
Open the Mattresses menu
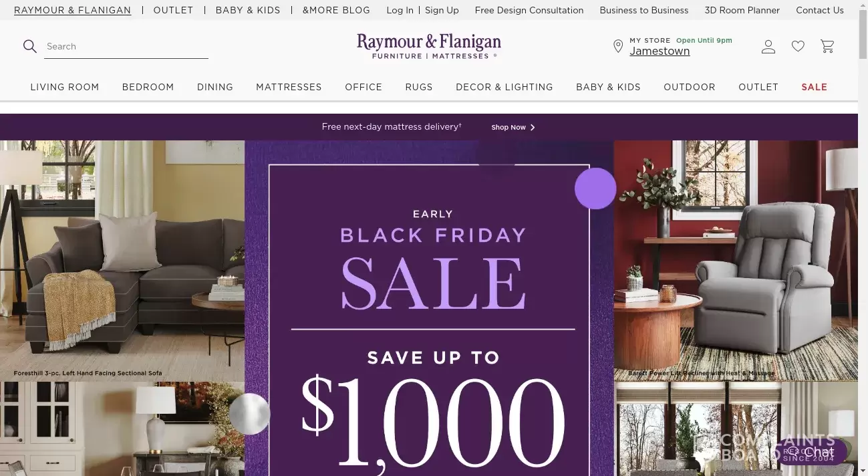pos(289,87)
